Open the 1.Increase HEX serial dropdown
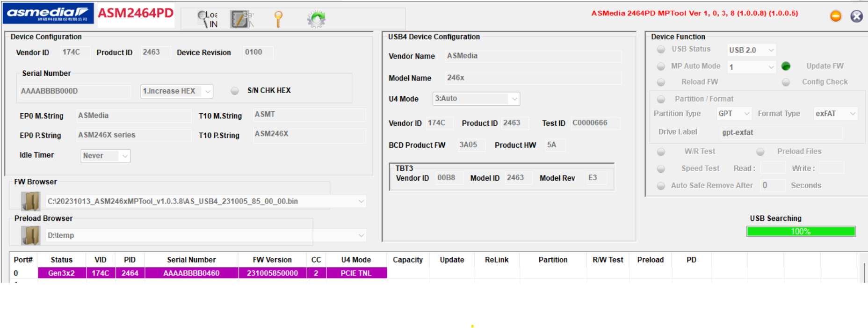 (x=177, y=91)
